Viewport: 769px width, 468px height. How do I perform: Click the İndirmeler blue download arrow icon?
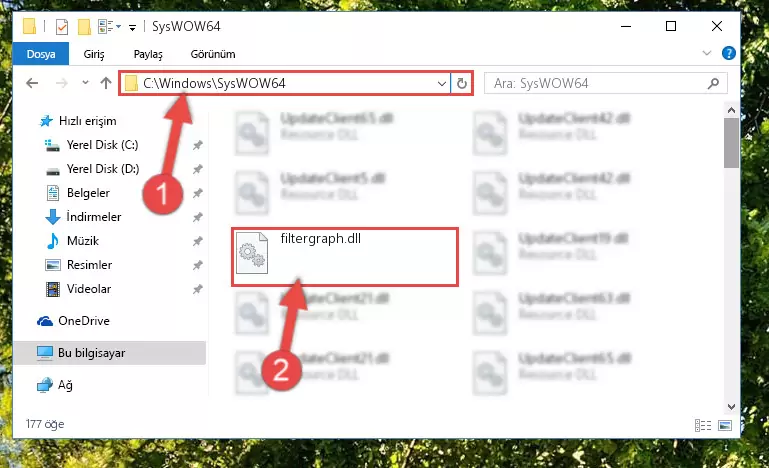click(x=52, y=217)
